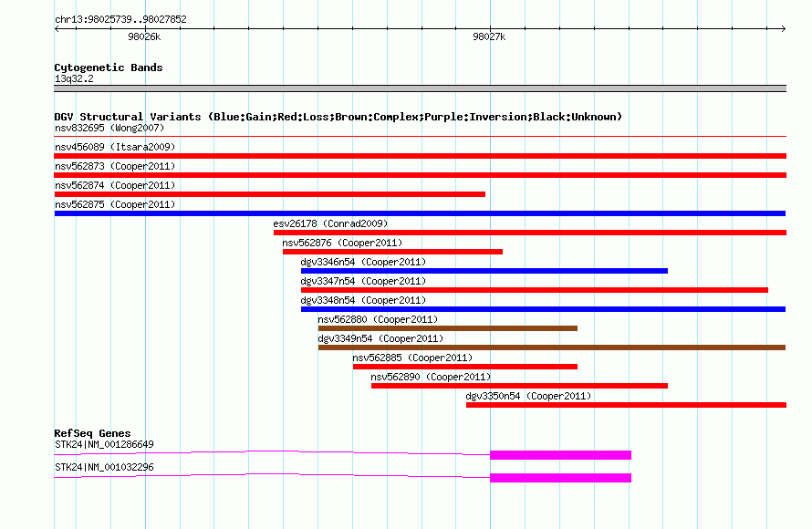Image resolution: width=812 pixels, height=529 pixels.
Task: Click the DGV Structural Variants track title
Action: pos(338,117)
